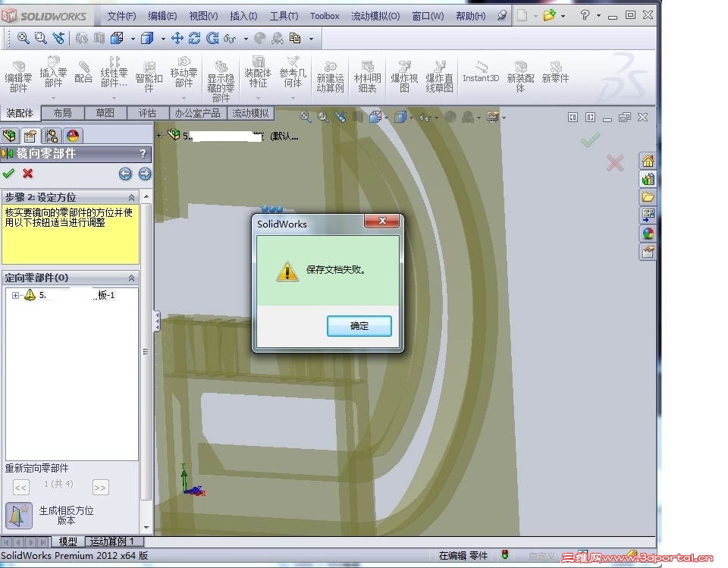Open the 视图(V) menu
Image resolution: width=728 pixels, height=568 pixels.
pyautogui.click(x=203, y=16)
